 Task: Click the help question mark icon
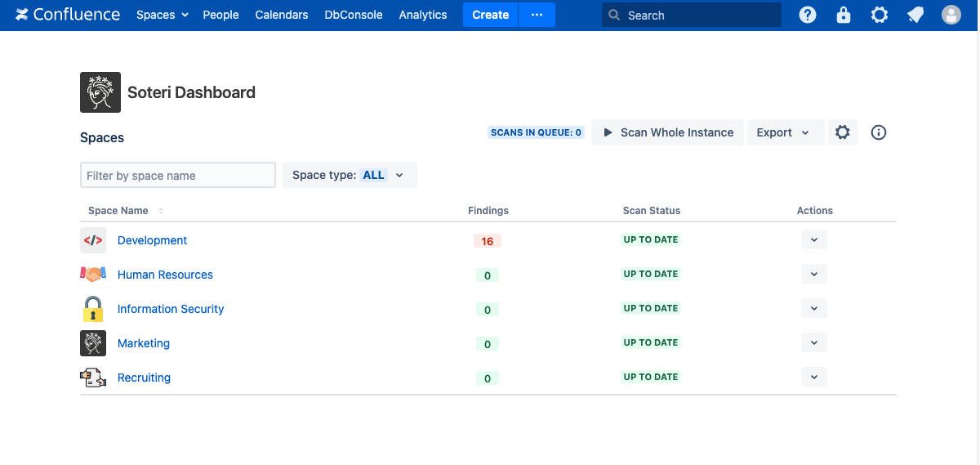point(807,15)
